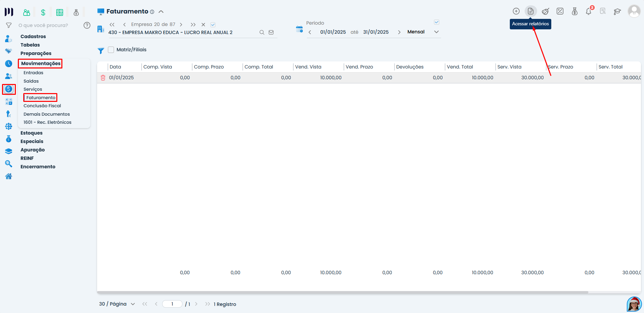Click the add new record plus icon
644x313 pixels.
tap(516, 11)
